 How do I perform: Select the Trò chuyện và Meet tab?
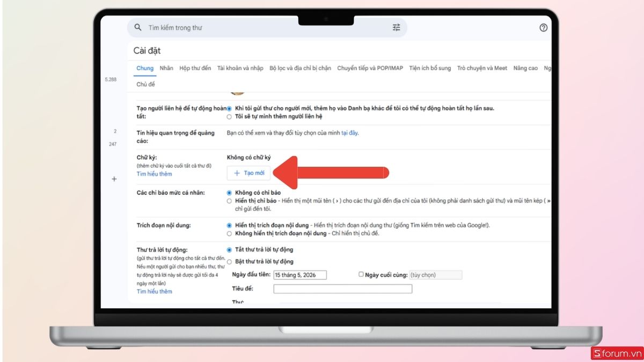pos(482,68)
